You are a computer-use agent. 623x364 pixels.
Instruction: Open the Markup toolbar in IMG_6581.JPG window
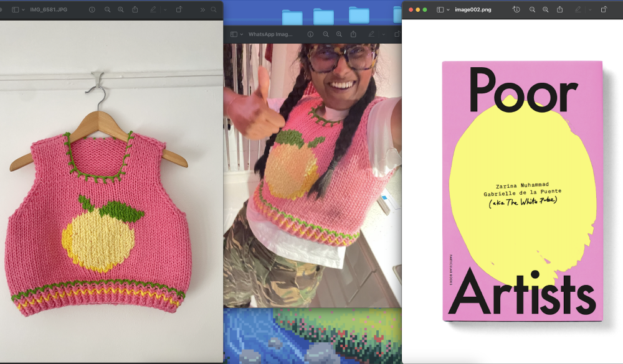[154, 9]
